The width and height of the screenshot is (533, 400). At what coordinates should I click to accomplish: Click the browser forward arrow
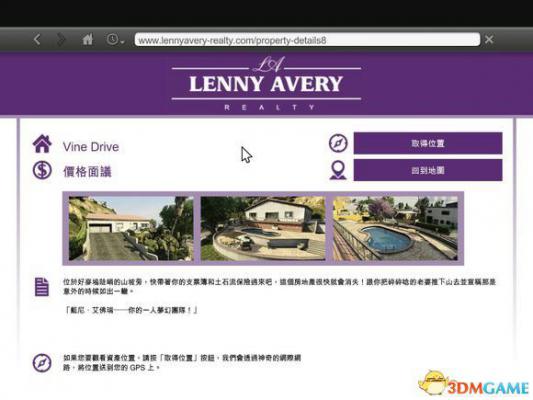point(61,40)
